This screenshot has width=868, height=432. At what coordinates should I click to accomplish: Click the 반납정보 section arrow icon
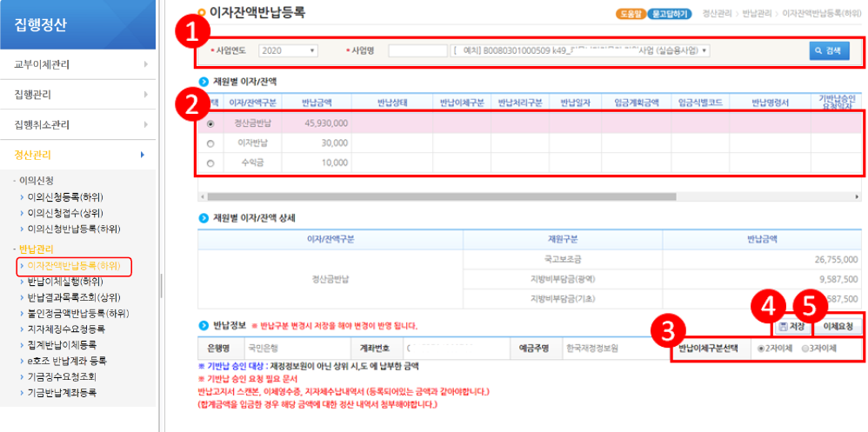point(204,325)
